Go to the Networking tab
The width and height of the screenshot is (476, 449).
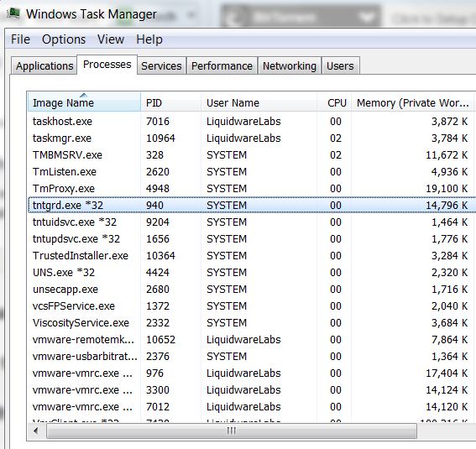click(x=290, y=65)
